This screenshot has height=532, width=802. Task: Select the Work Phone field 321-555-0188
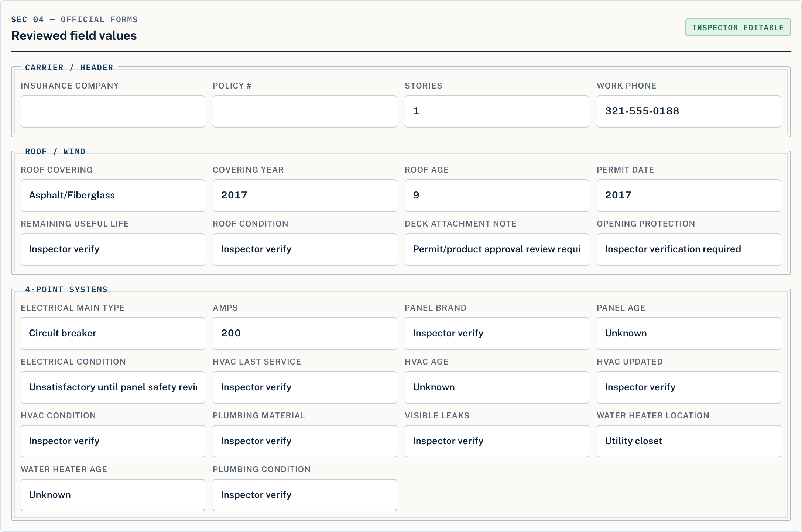pos(689,111)
